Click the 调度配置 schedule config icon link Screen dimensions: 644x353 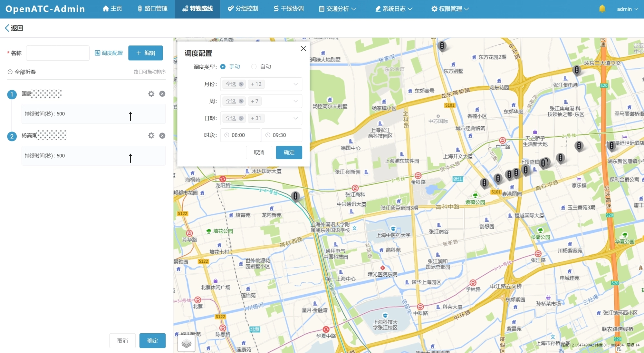pos(109,53)
